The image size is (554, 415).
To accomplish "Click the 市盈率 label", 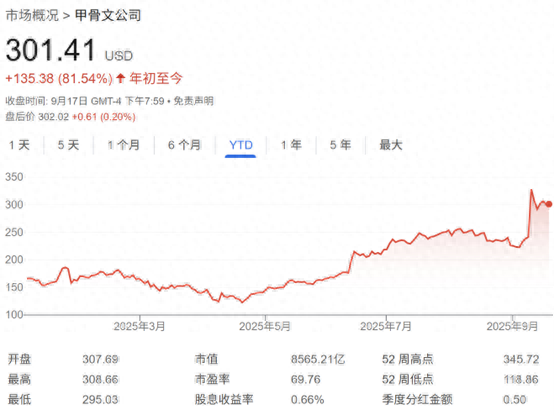I will point(212,379).
